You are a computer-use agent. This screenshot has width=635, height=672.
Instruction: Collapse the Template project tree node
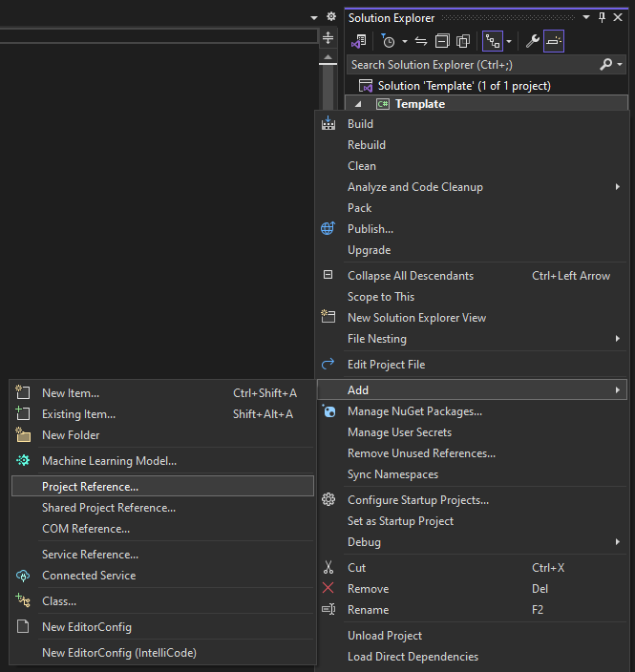(360, 104)
